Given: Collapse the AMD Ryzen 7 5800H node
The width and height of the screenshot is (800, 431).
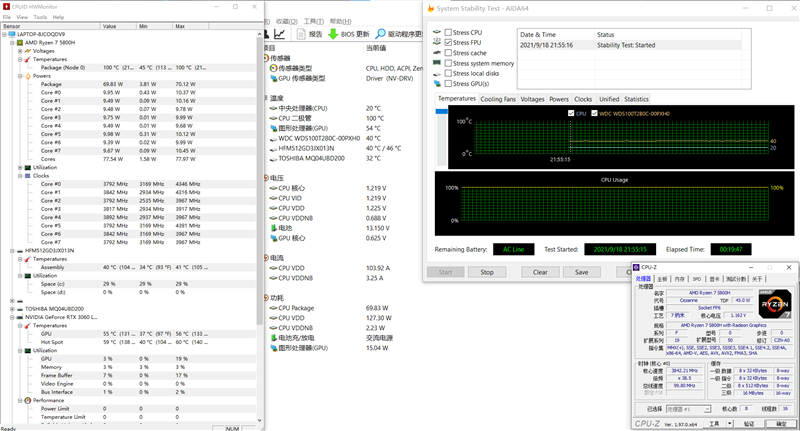Looking at the screenshot, I should tap(12, 43).
